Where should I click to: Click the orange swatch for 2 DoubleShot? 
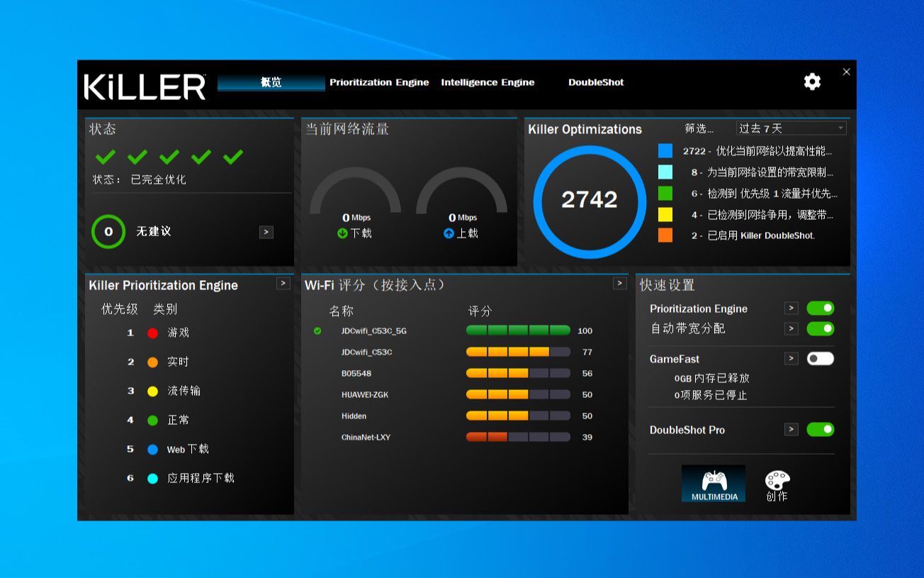click(665, 235)
